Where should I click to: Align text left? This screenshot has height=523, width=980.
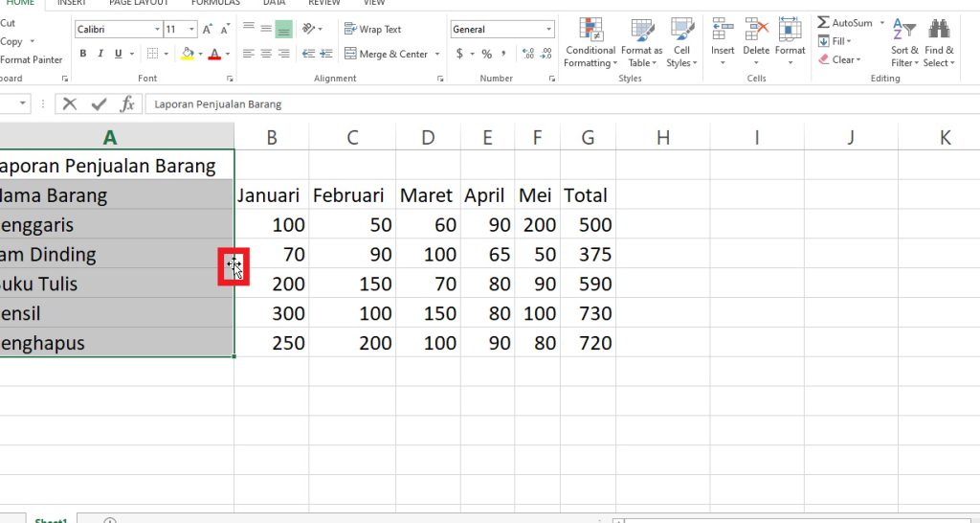pyautogui.click(x=249, y=54)
